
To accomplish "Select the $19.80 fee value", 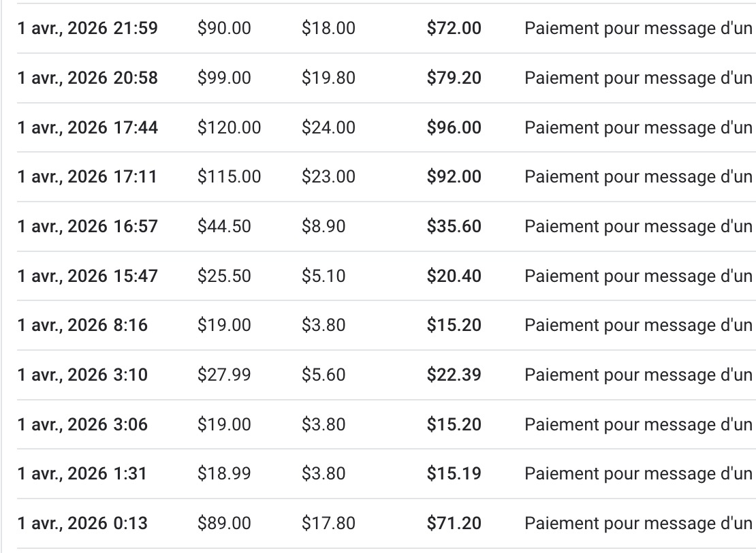I will pos(328,78).
